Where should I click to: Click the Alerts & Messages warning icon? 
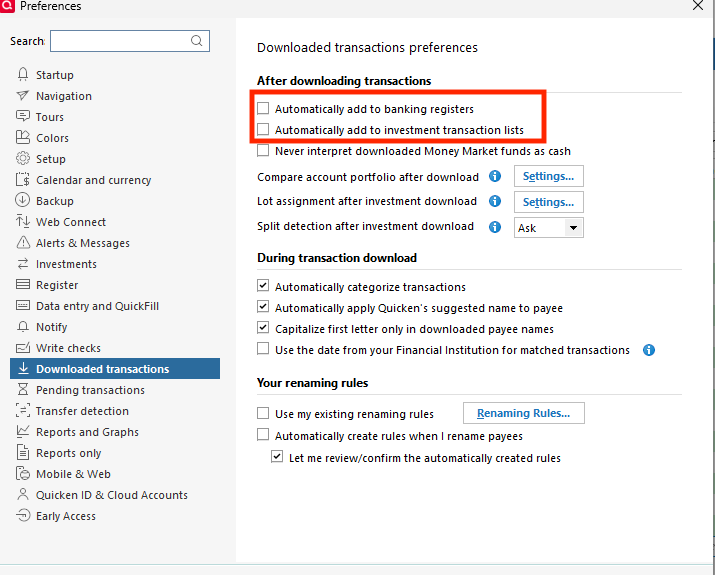click(23, 242)
